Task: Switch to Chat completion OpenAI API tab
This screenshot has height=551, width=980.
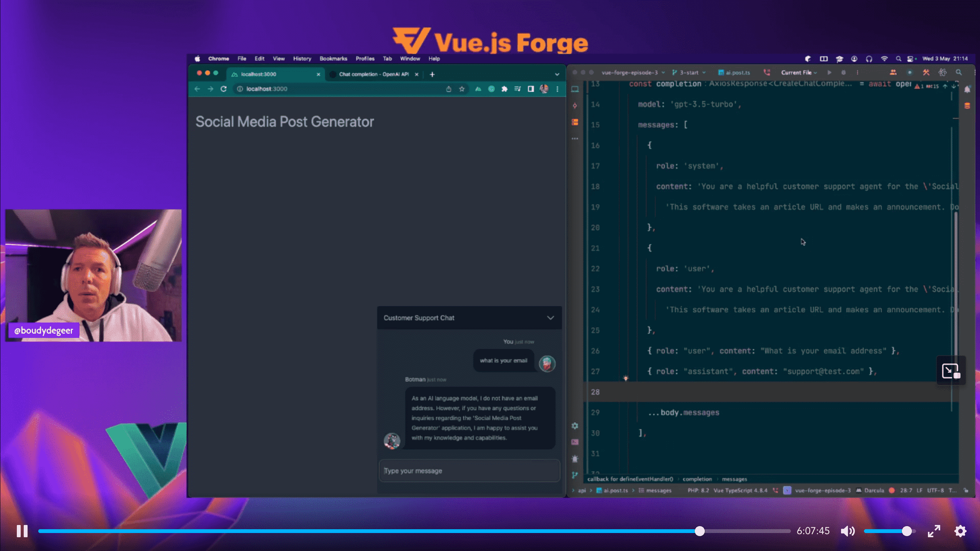Action: (373, 74)
